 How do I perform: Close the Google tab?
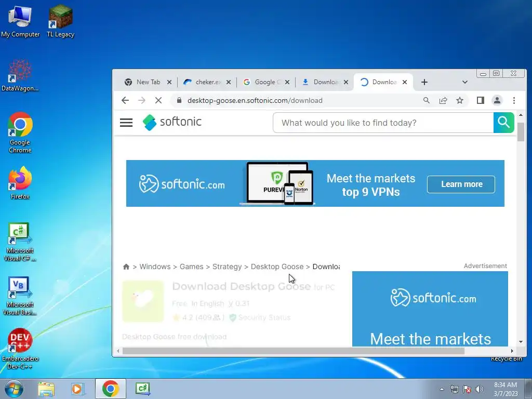pyautogui.click(x=287, y=82)
